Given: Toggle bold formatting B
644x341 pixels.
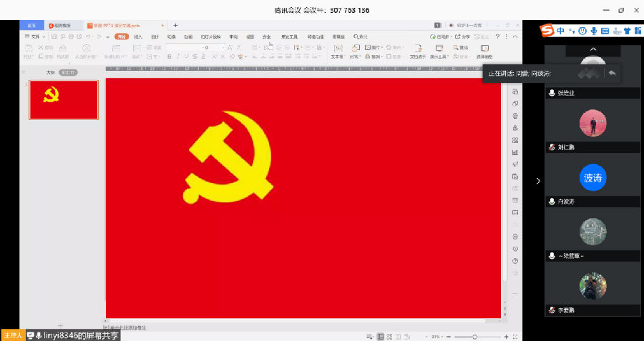Looking at the screenshot, I should pyautogui.click(x=169, y=56).
